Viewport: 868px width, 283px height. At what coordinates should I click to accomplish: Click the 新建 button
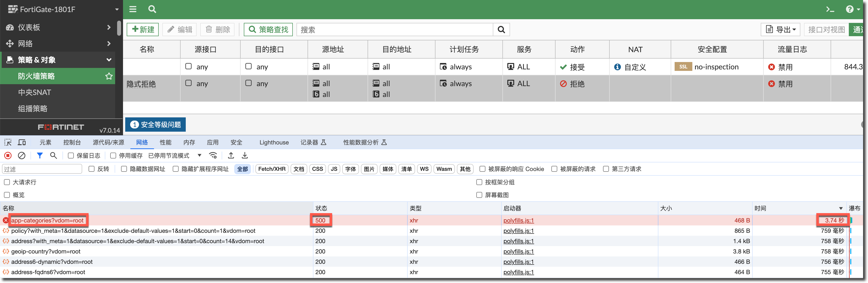tap(143, 30)
